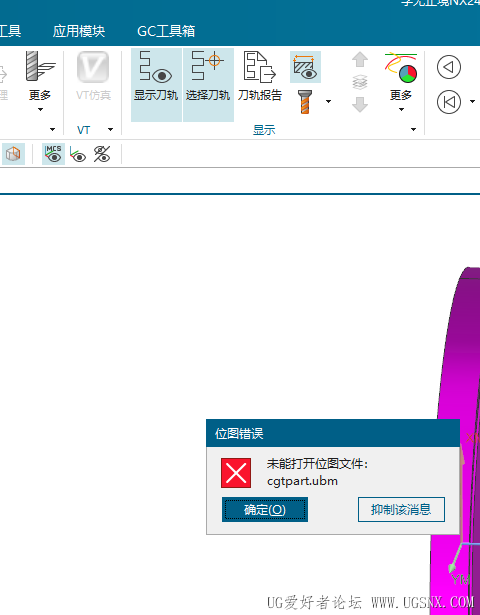Open the 应用模块 ribbon tab
Image resolution: width=480 pixels, height=615 pixels.
click(x=79, y=31)
